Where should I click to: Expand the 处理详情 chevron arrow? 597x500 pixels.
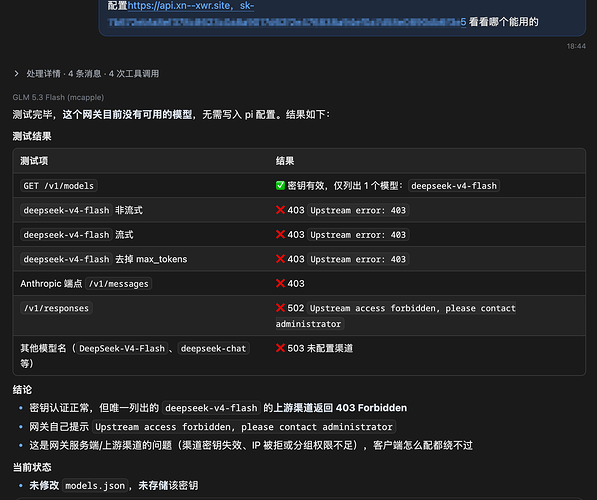[16, 73]
